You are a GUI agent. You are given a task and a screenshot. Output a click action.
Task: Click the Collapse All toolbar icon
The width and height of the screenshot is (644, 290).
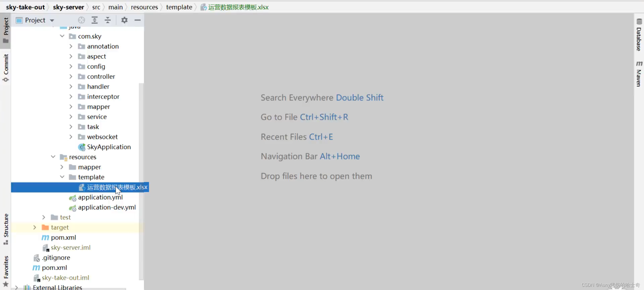click(108, 20)
